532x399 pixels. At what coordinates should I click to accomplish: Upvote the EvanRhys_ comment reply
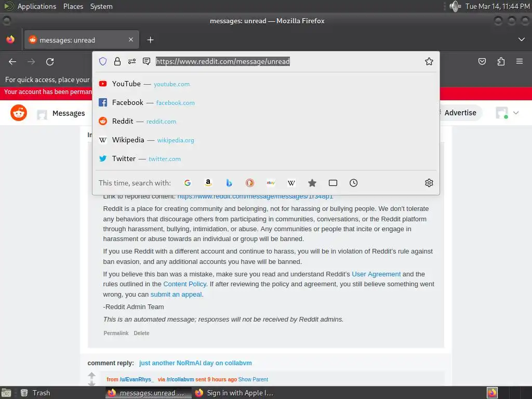click(x=91, y=376)
